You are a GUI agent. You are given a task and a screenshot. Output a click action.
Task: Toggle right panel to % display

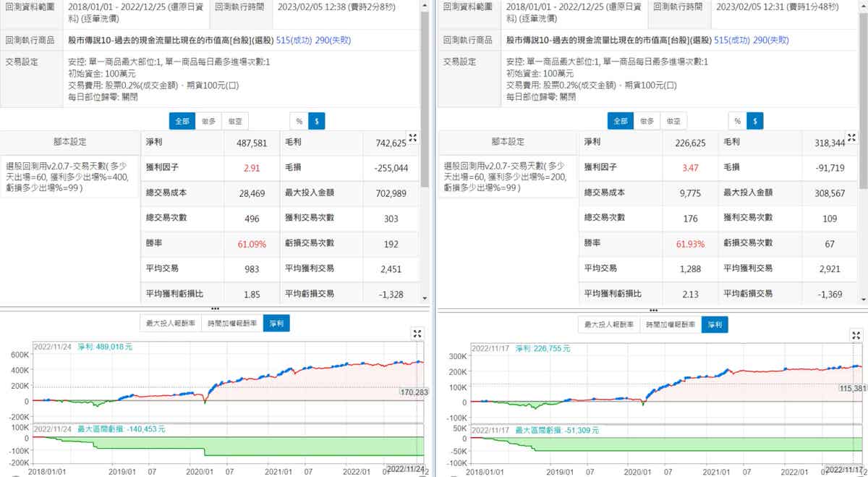tap(737, 121)
